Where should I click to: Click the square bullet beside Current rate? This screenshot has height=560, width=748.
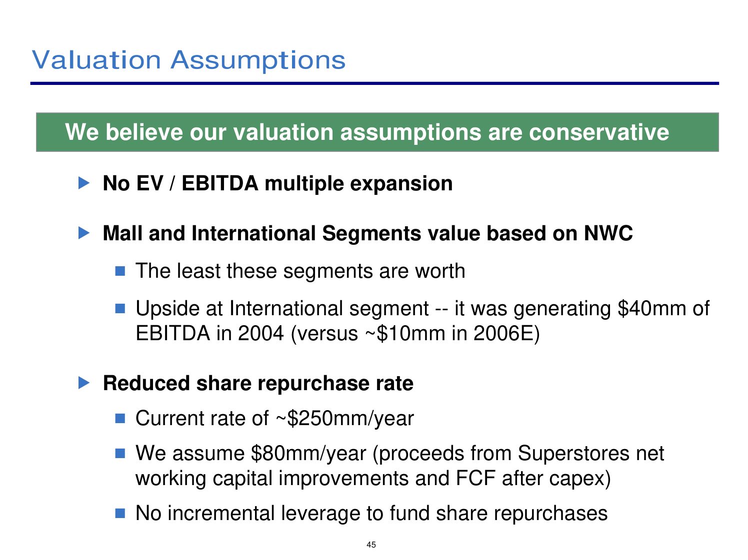[x=120, y=418]
